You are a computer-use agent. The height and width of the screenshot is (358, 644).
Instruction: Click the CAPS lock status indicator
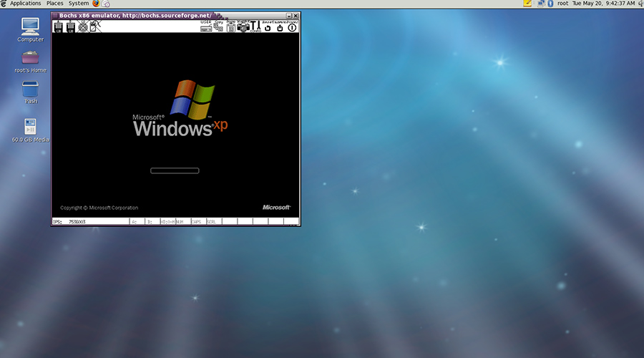click(199, 221)
